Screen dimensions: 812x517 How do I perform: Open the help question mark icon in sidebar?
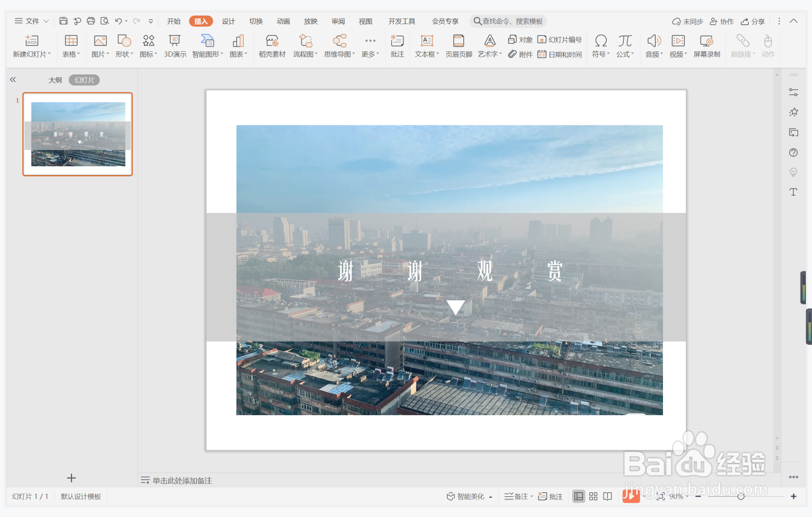[x=793, y=152]
